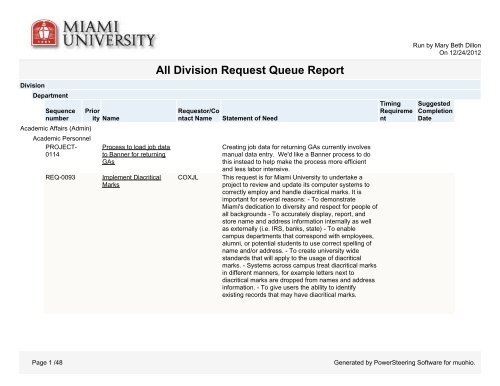Image resolution: width=500 pixels, height=386 pixels.
Task: Click the Name column header
Action: (x=111, y=118)
